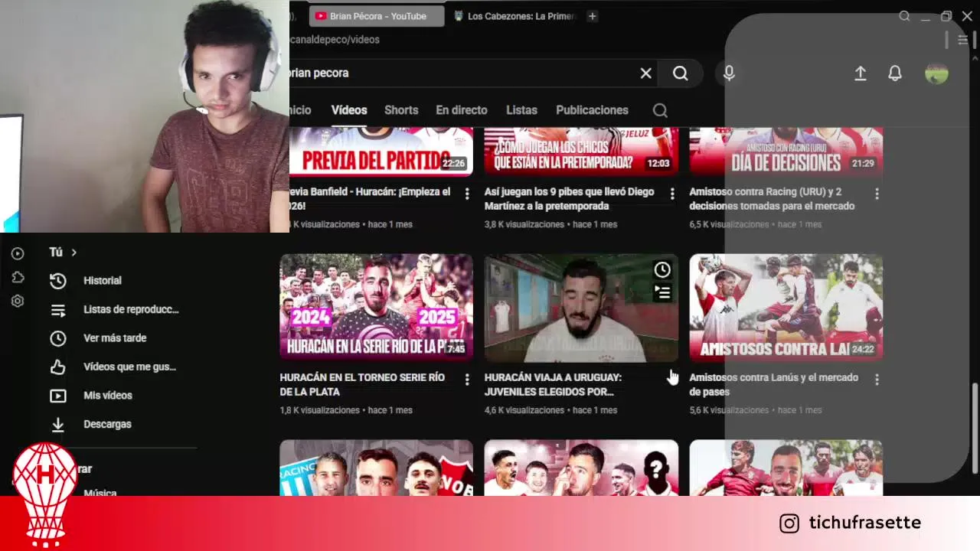980x551 pixels.
Task: Add HURACÁN VIAJA A URUGUAY to queue icon
Action: (662, 292)
